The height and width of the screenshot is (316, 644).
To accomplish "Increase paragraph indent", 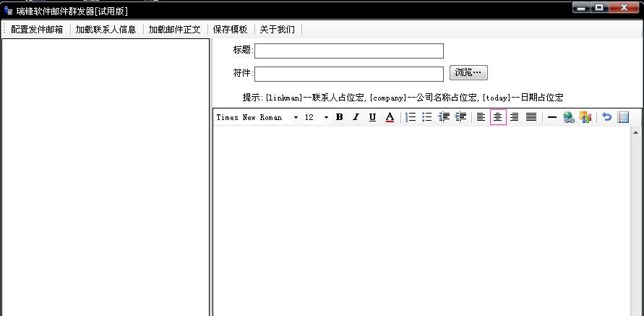I will (x=461, y=117).
